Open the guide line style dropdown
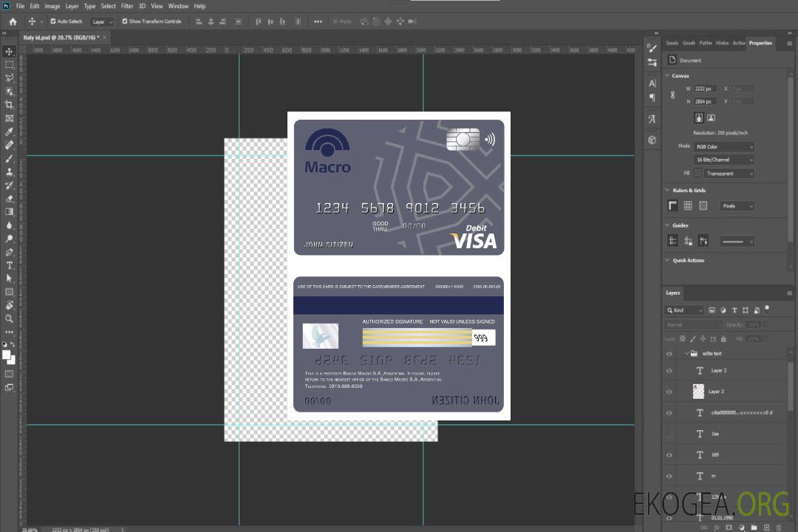This screenshot has height=532, width=798. pos(737,242)
